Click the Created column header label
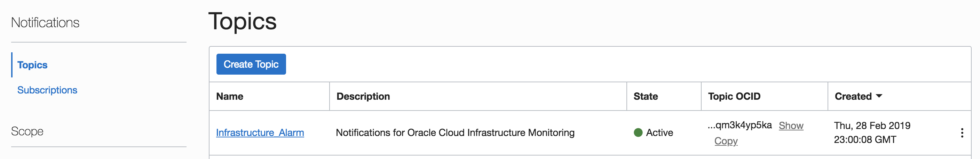980x159 pixels. [853, 97]
